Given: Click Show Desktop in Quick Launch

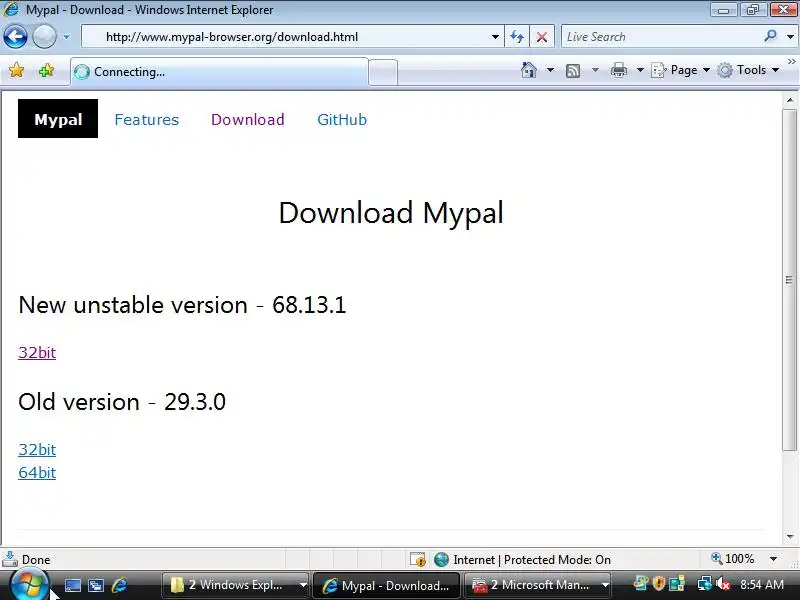Looking at the screenshot, I should pyautogui.click(x=72, y=586).
